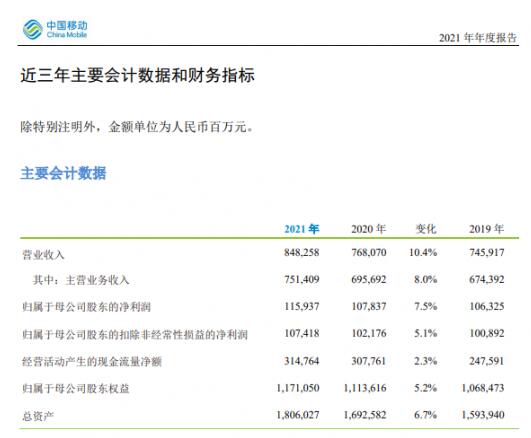Select the change value 5.2%
The height and width of the screenshot is (438, 531).
(x=426, y=388)
